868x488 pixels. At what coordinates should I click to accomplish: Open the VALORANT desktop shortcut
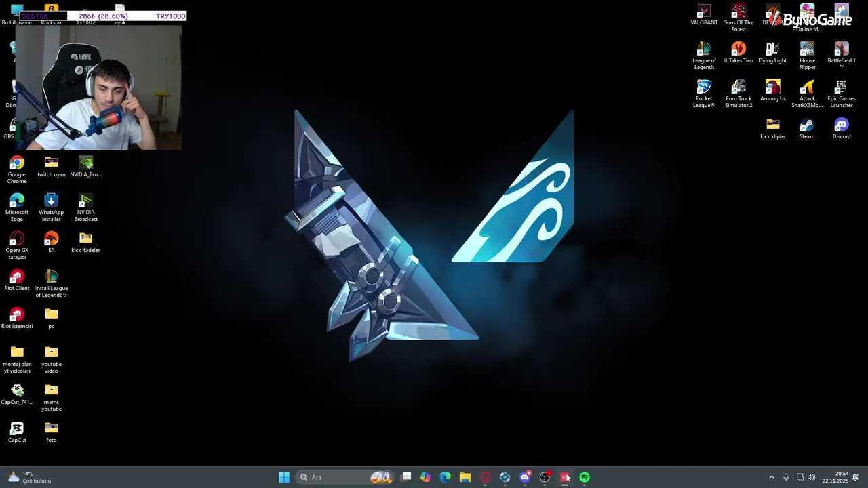704,16
